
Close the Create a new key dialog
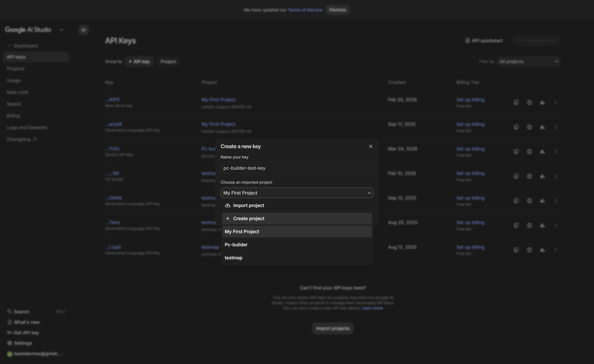[370, 146]
